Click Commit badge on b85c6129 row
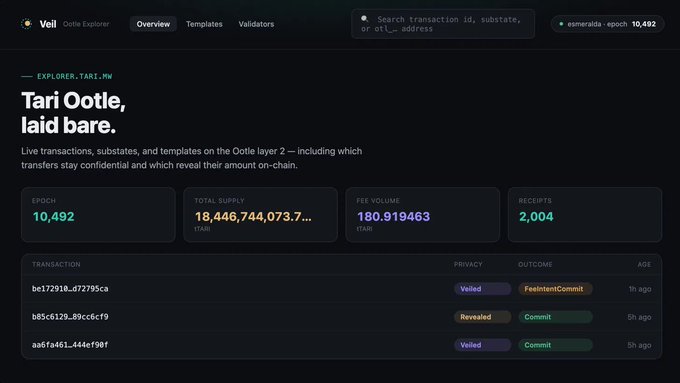 click(x=556, y=317)
